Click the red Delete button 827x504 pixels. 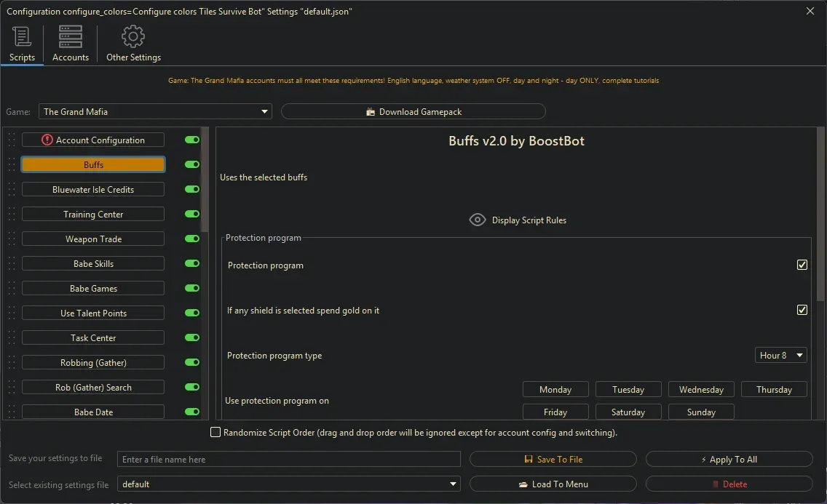tap(729, 484)
